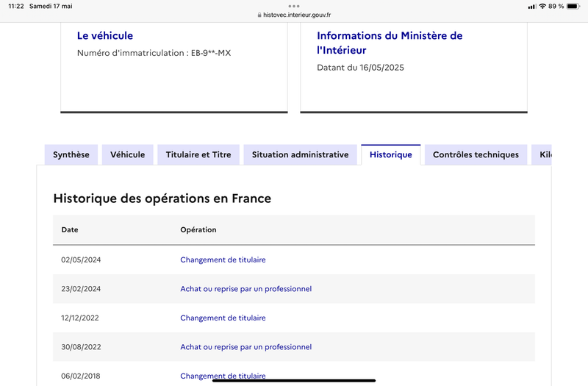Tap the three-dot multitasking control at top
Image resolution: width=588 pixels, height=386 pixels.
pos(294,5)
